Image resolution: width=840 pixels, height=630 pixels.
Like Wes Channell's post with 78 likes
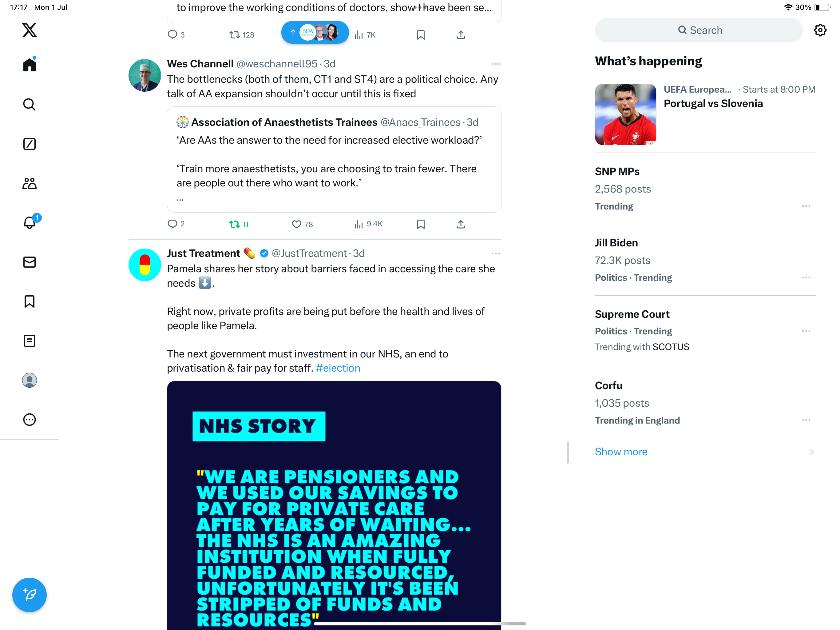(302, 224)
